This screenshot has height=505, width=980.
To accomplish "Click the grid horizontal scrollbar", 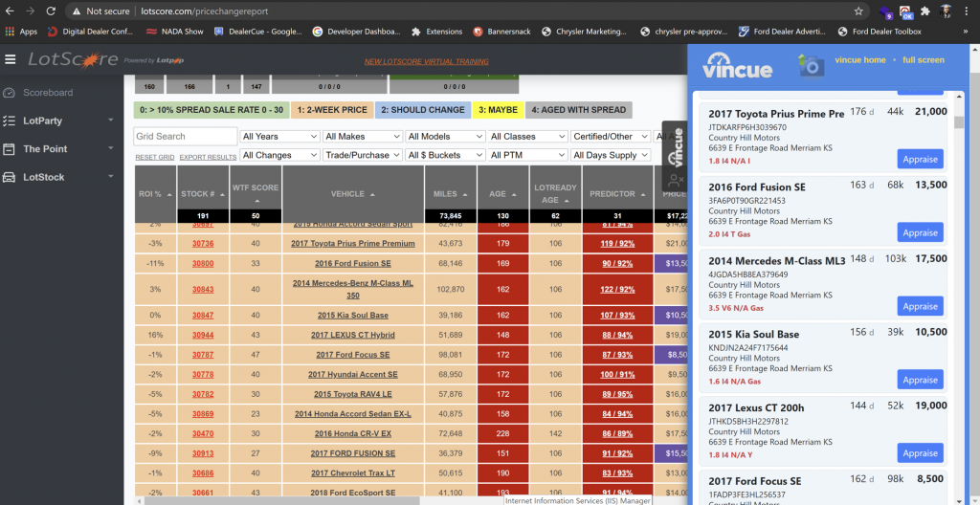I will click(281, 500).
